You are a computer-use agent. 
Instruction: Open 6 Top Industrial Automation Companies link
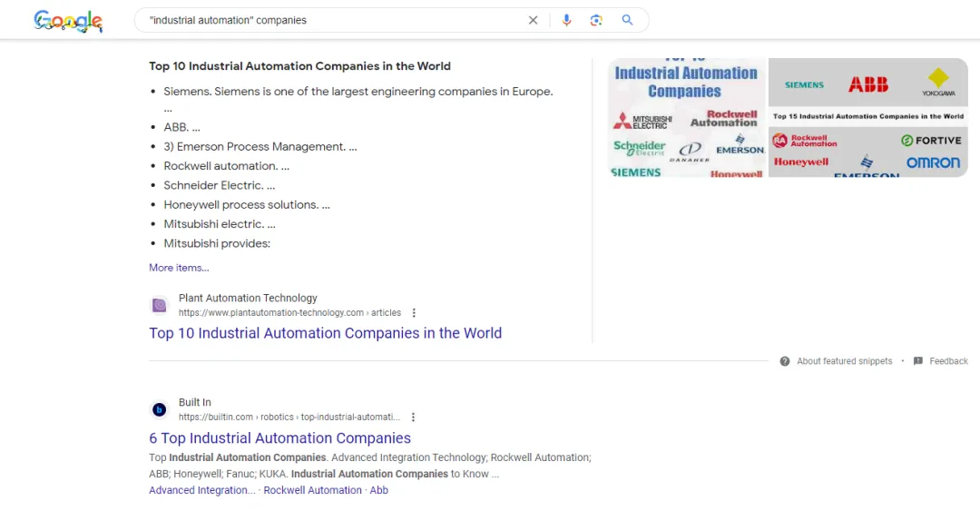(279, 438)
